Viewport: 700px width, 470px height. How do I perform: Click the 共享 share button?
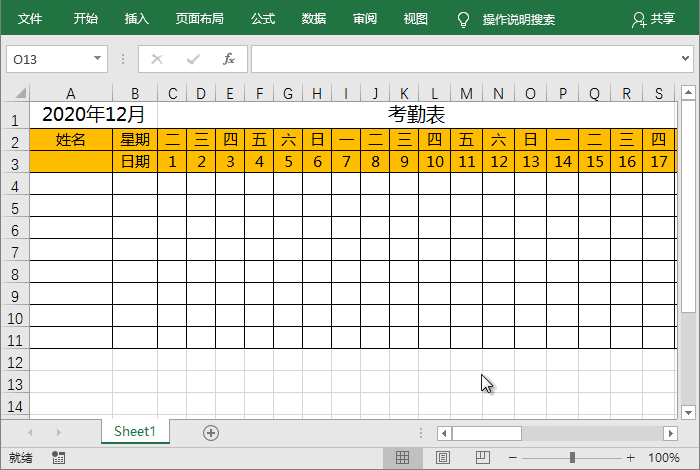click(653, 19)
